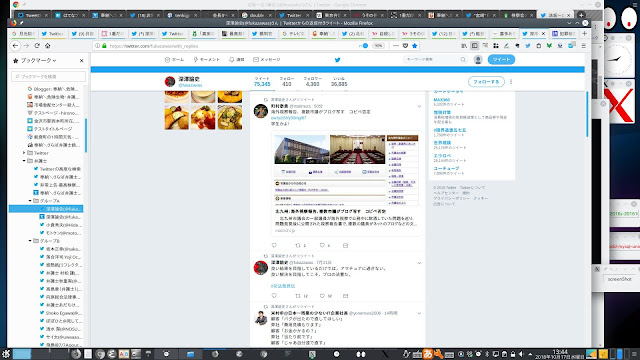Click the blue Twitter bird extension icon
This screenshot has height=360, width=640.
[528, 46]
